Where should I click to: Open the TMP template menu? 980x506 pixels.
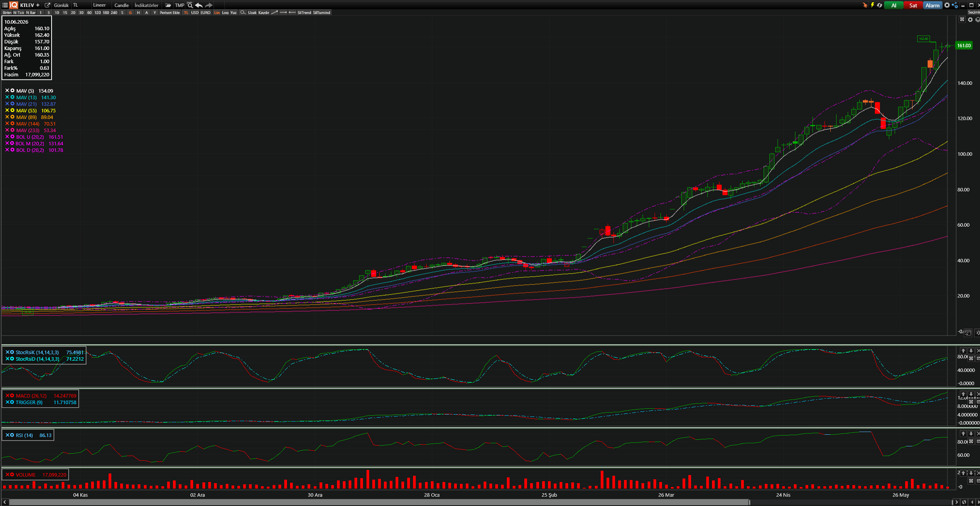[180, 5]
